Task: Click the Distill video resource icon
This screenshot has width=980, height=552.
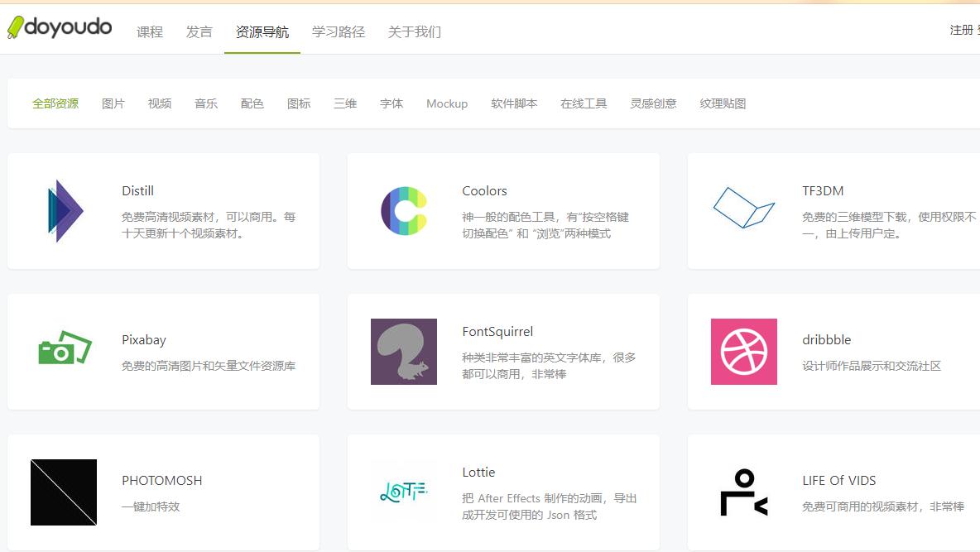Action: 64,210
